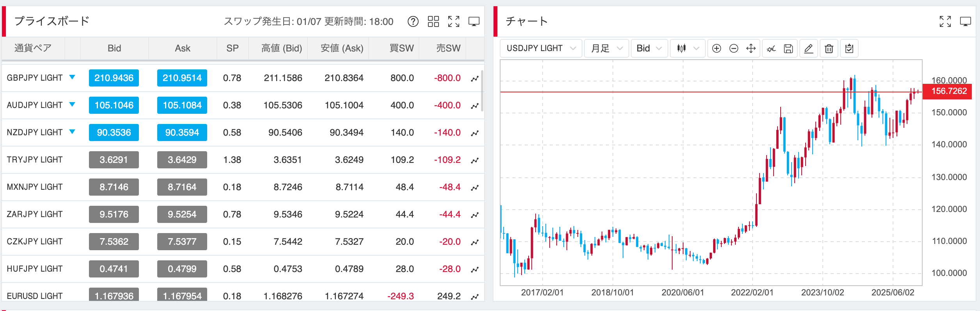This screenshot has height=311, width=980.
Task: Click the SP column header
Action: point(232,48)
